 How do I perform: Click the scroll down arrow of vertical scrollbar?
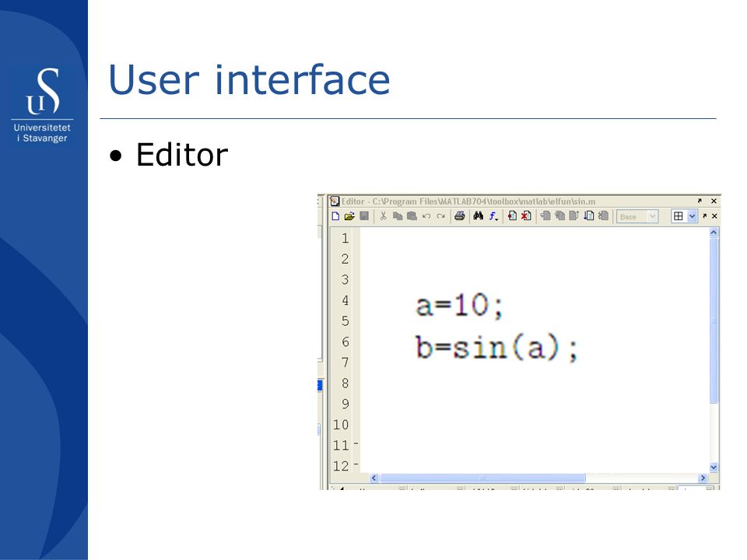click(714, 467)
